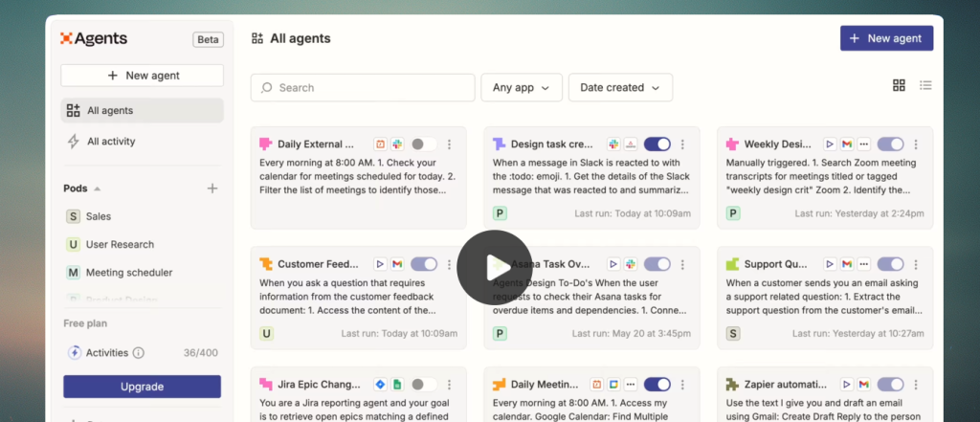
Task: Click the Asana icon on Design task card
Action: click(631, 144)
